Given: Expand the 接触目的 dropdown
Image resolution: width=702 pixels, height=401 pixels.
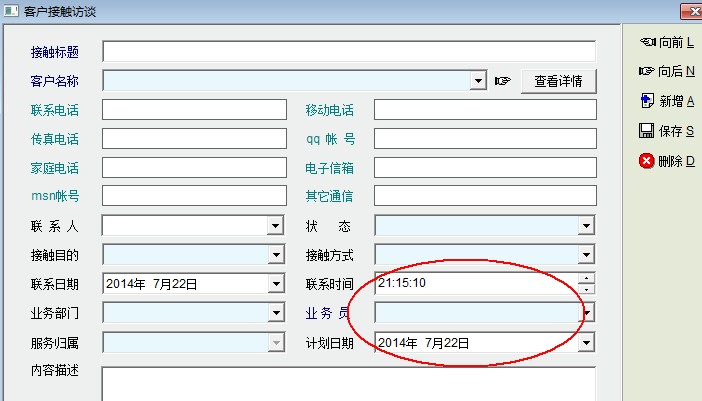Looking at the screenshot, I should tap(276, 256).
